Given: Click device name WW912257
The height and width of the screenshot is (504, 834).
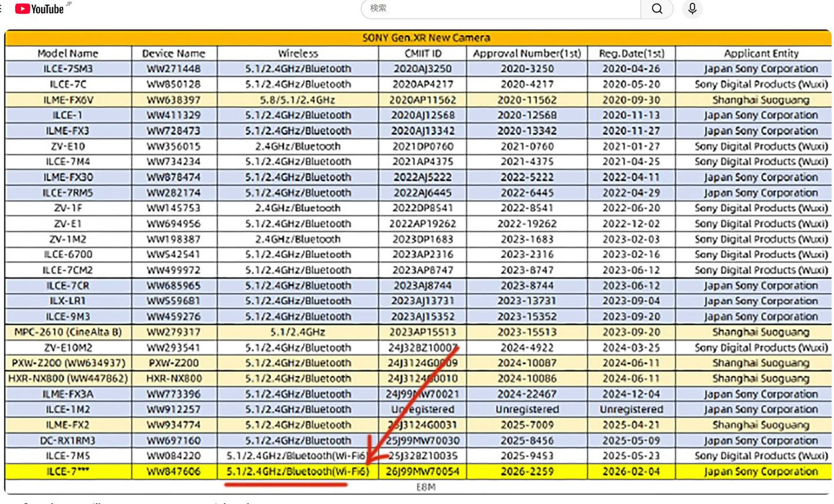Looking at the screenshot, I should (174, 410).
